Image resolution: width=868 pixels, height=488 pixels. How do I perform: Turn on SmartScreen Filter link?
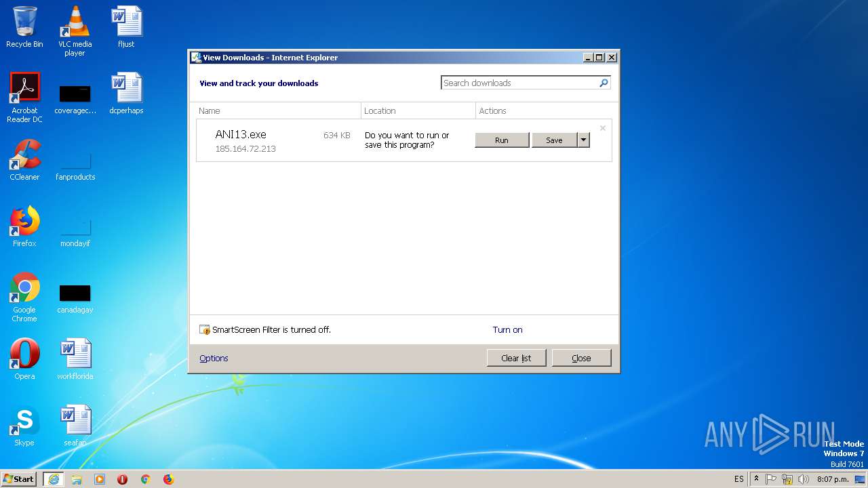tap(507, 330)
